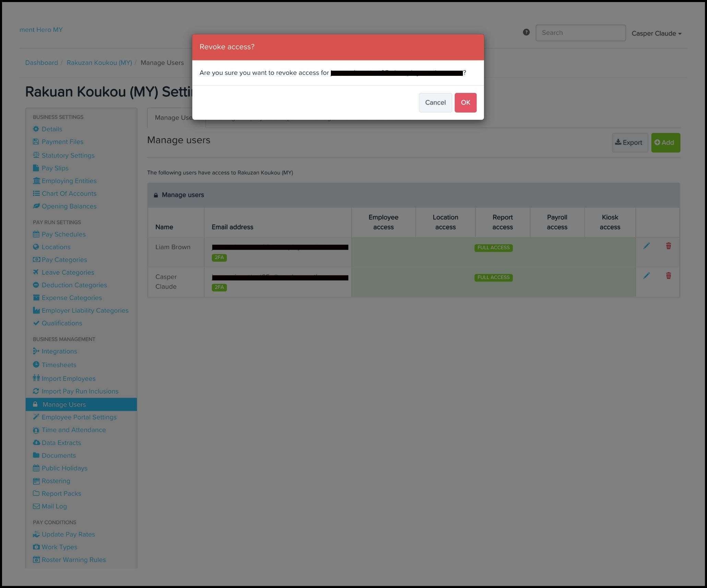The height and width of the screenshot is (588, 707).
Task: Click Liam Brown's FULL ACCESS badge
Action: (x=493, y=248)
